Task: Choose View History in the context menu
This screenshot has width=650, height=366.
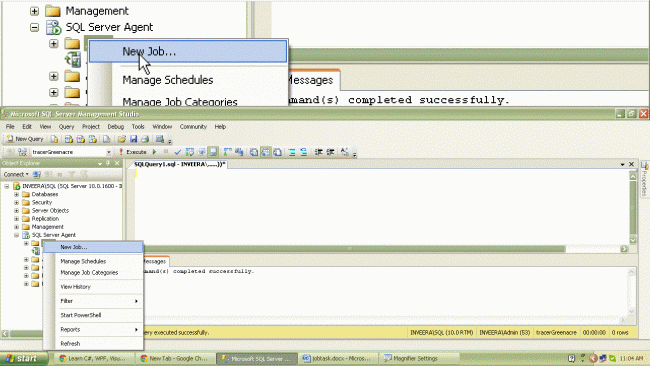Action: tap(93, 287)
